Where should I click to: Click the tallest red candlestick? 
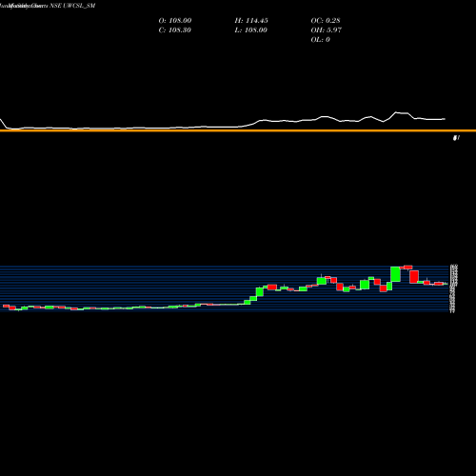414,277
